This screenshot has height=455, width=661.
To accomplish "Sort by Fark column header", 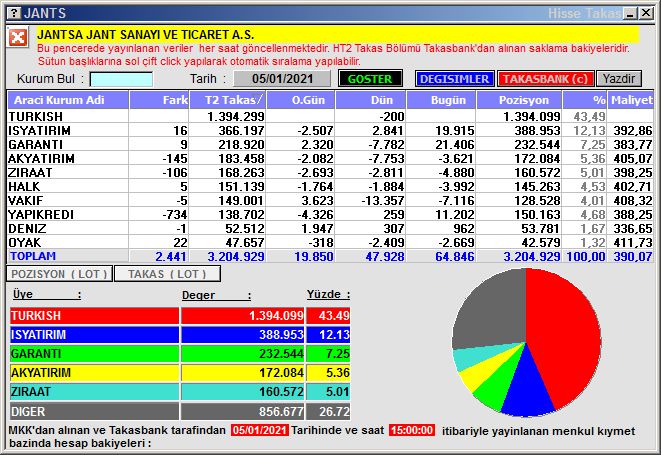I will (159, 100).
